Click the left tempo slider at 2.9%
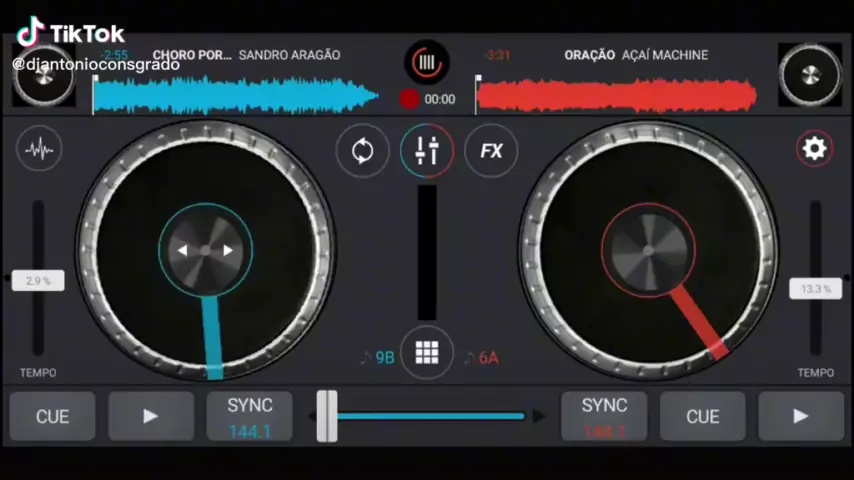Image resolution: width=854 pixels, height=480 pixels. point(38,281)
